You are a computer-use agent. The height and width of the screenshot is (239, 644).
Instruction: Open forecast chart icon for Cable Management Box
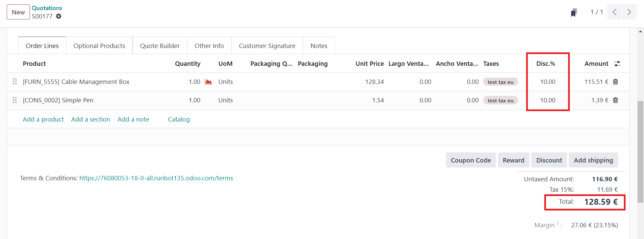click(x=209, y=82)
